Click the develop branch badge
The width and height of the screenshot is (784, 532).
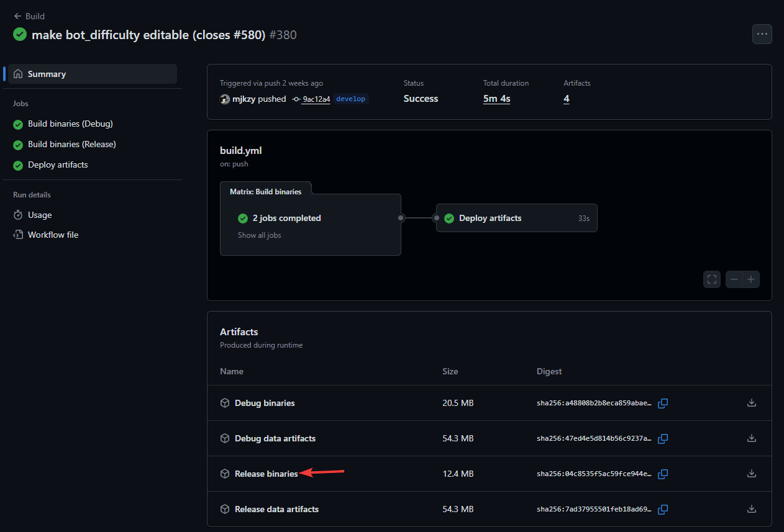pyautogui.click(x=350, y=98)
